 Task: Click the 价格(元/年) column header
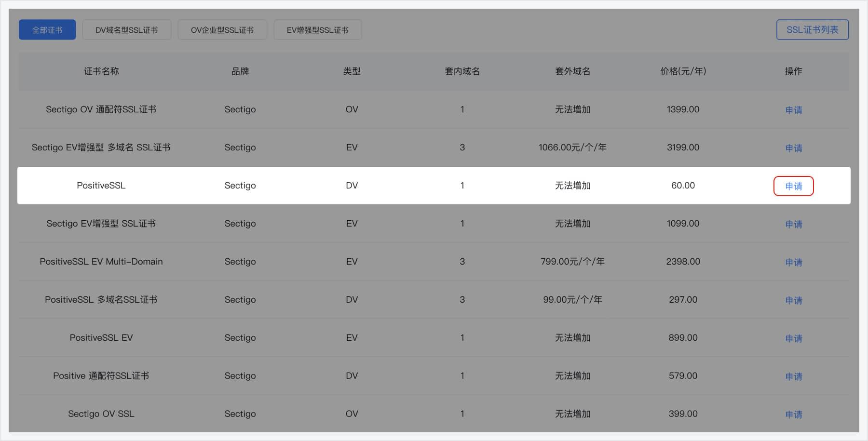(683, 71)
